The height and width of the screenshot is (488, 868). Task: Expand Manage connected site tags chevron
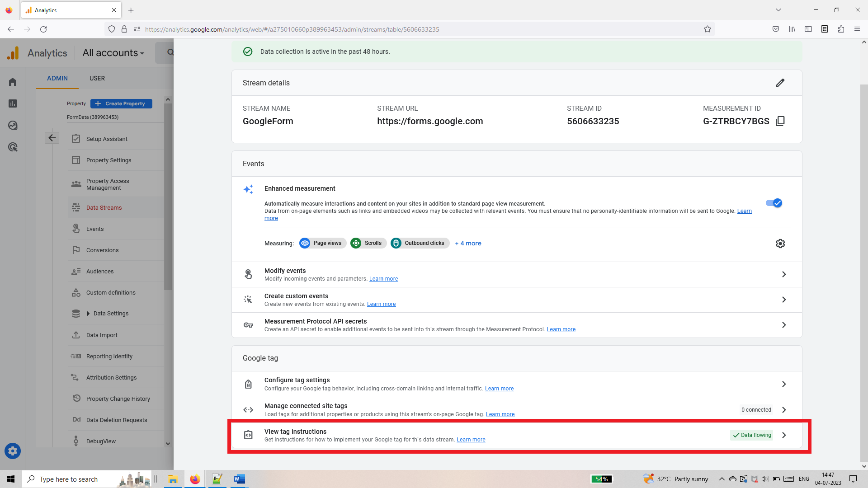point(784,410)
